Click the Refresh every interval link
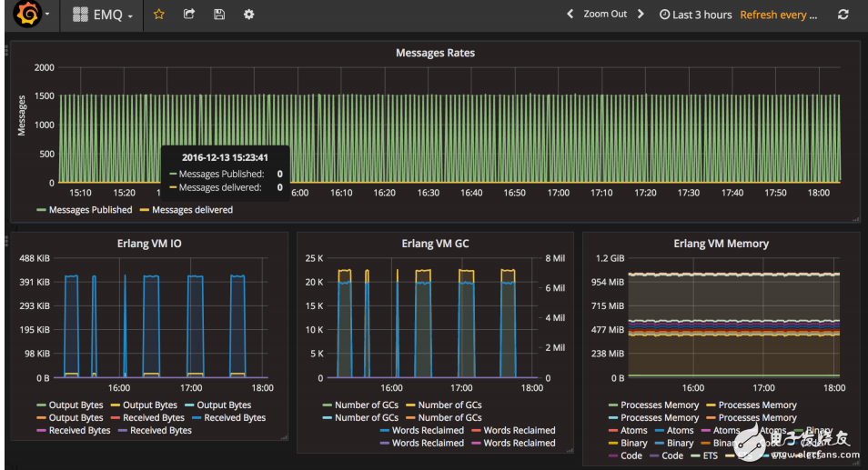 pyautogui.click(x=778, y=15)
